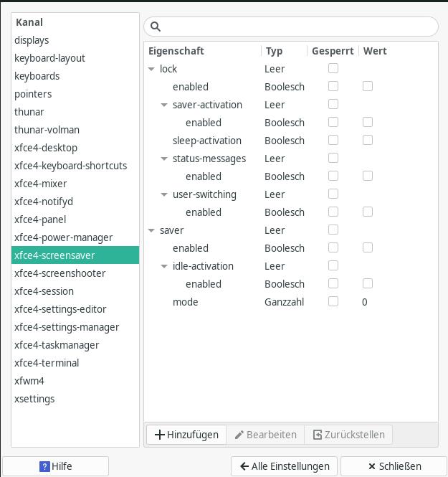This screenshot has width=448, height=477.
Task: Select the highlighted xfce4-screensaver channel
Action: click(x=75, y=255)
